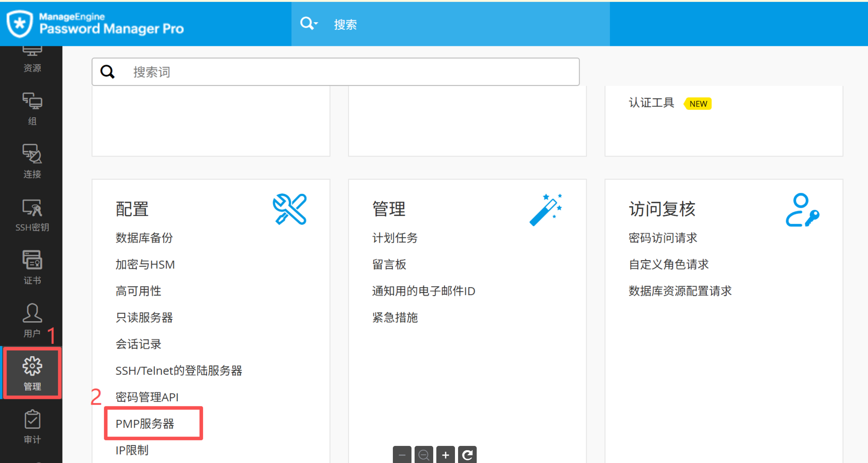This screenshot has height=463, width=868.
Task: Open PMP服务器 settings link
Action: coord(145,423)
